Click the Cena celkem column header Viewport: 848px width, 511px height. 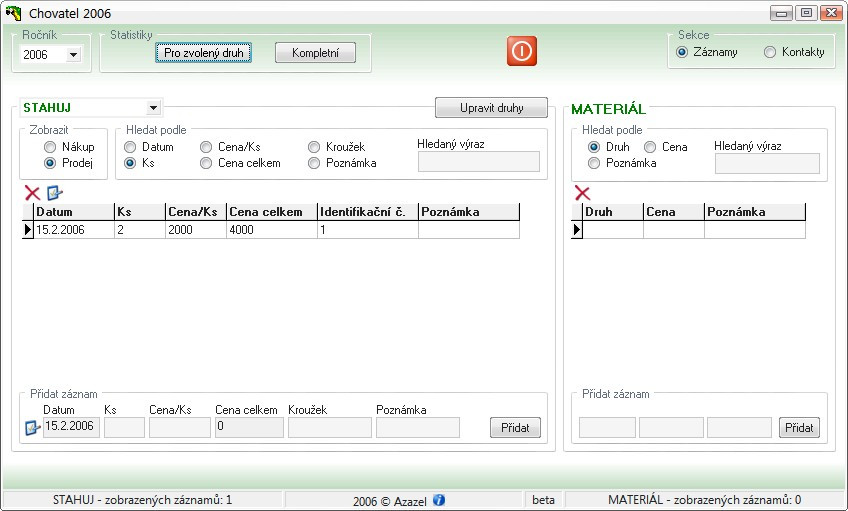(x=271, y=212)
